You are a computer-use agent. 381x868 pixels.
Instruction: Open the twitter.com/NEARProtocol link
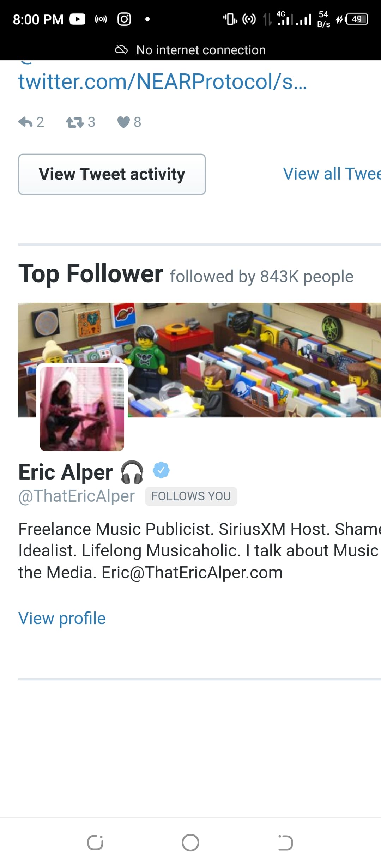[163, 82]
